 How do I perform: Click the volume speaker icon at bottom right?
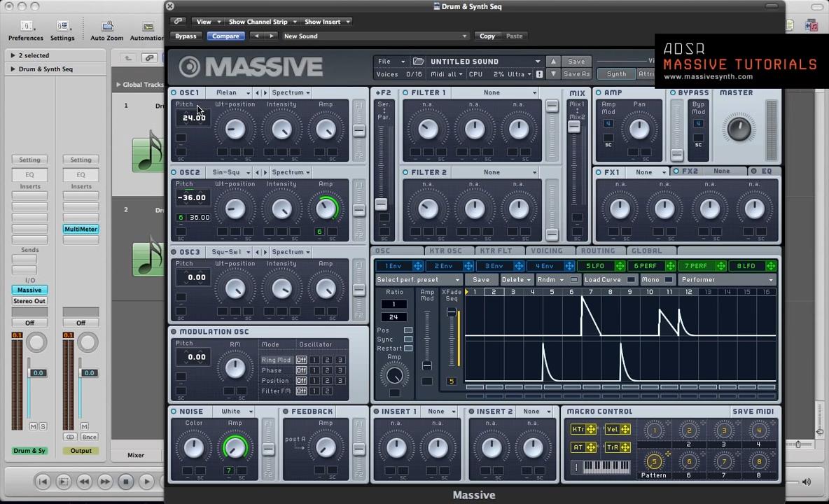tap(807, 482)
